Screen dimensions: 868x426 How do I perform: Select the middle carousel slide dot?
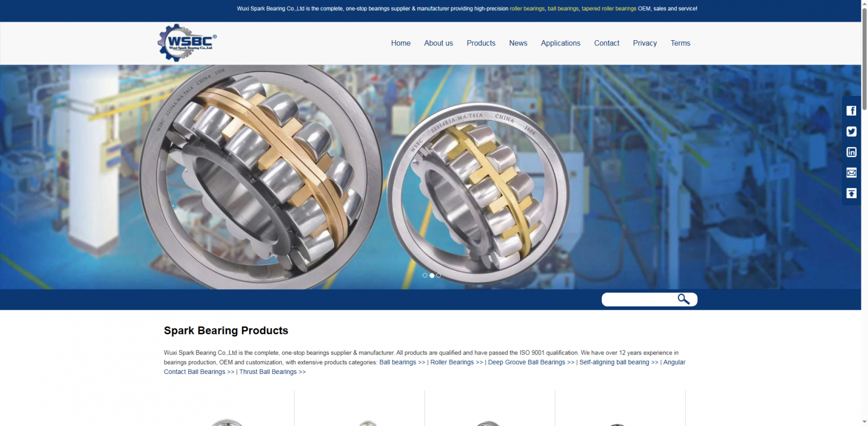coord(432,275)
